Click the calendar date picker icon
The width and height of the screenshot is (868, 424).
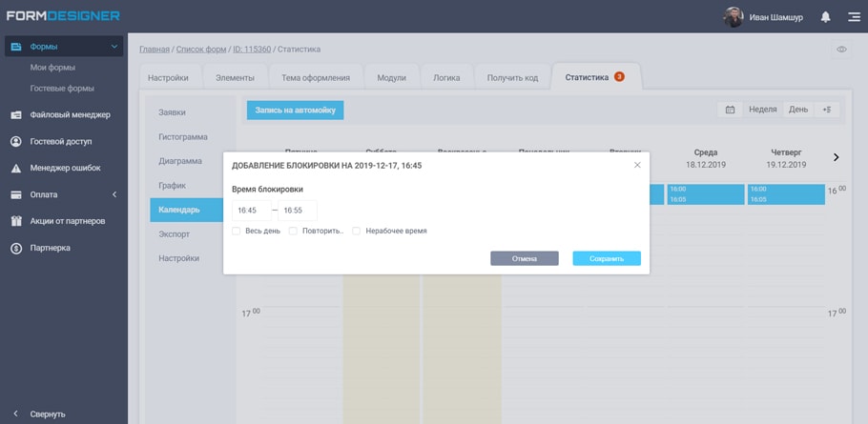pyautogui.click(x=730, y=110)
